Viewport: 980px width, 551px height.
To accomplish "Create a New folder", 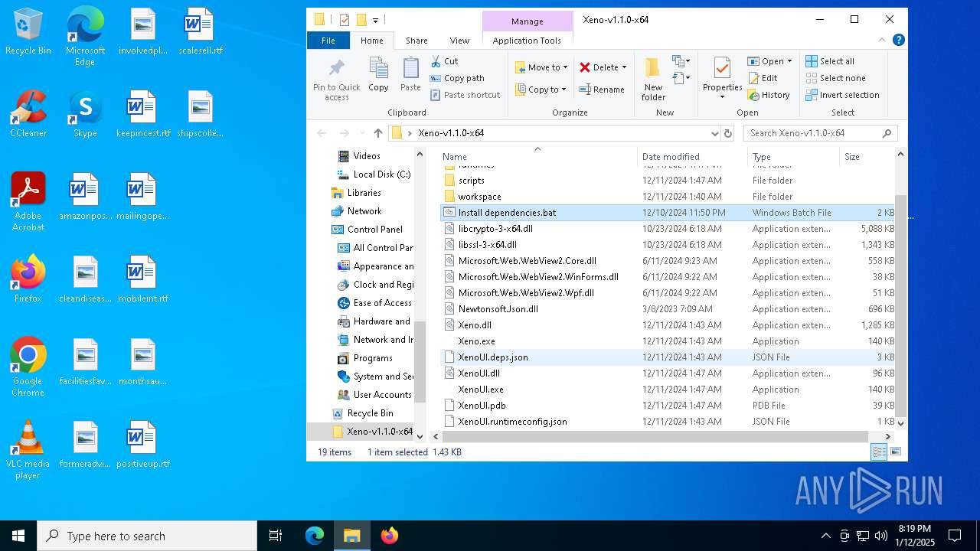I will pos(653,79).
